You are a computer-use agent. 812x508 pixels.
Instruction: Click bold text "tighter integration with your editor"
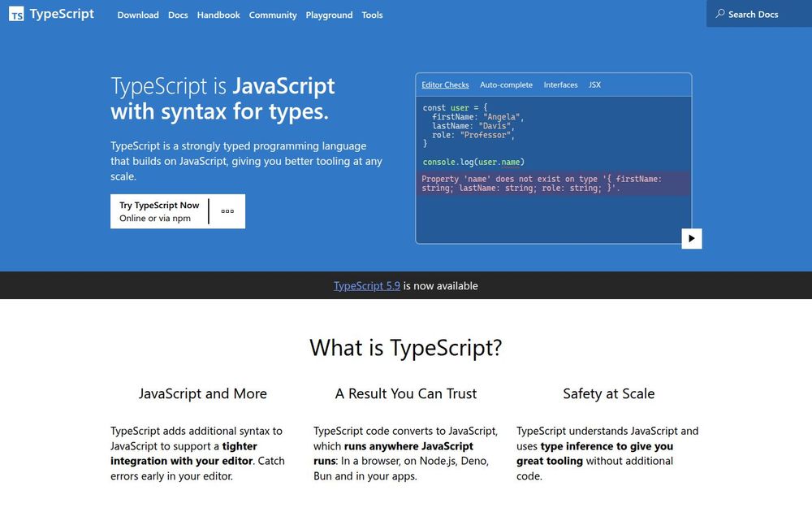pos(184,454)
